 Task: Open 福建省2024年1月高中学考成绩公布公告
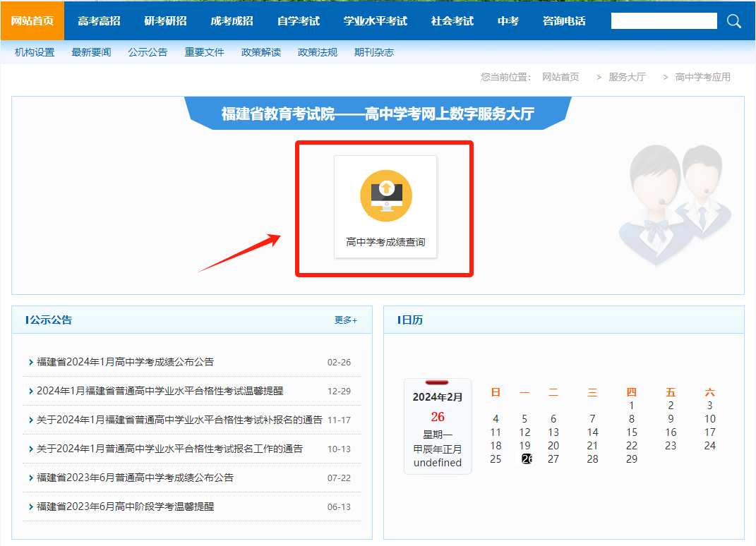[126, 362]
